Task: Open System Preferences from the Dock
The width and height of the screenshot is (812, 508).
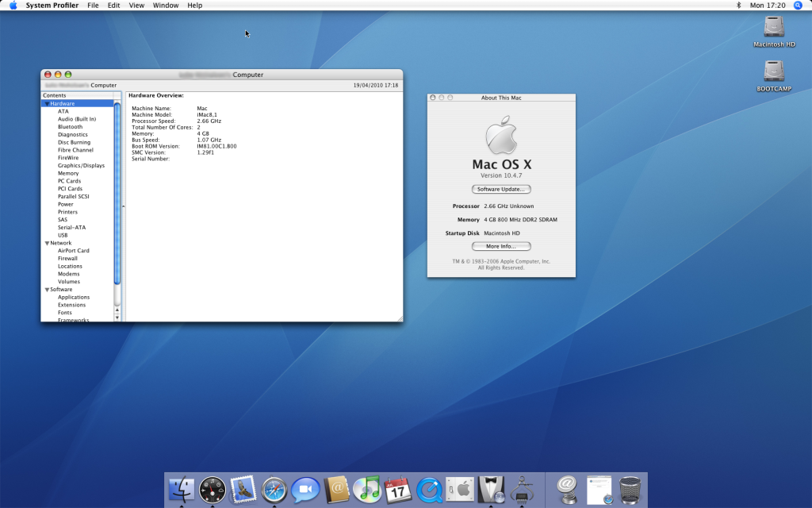Action: point(460,490)
